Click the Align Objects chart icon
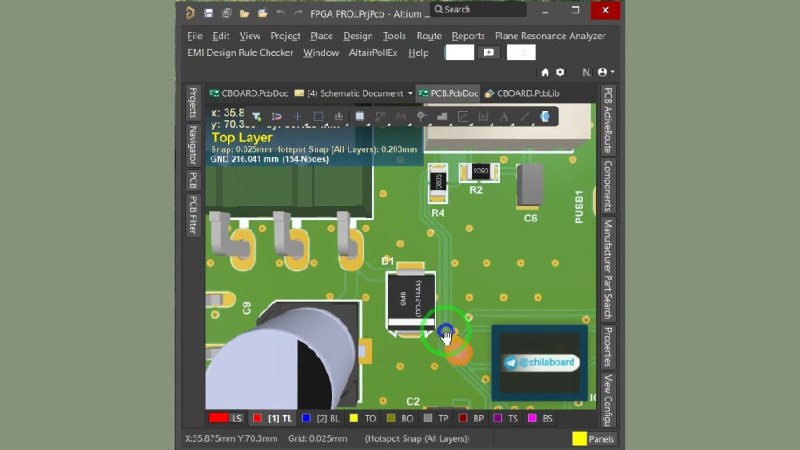The width and height of the screenshot is (800, 450). pos(338,117)
